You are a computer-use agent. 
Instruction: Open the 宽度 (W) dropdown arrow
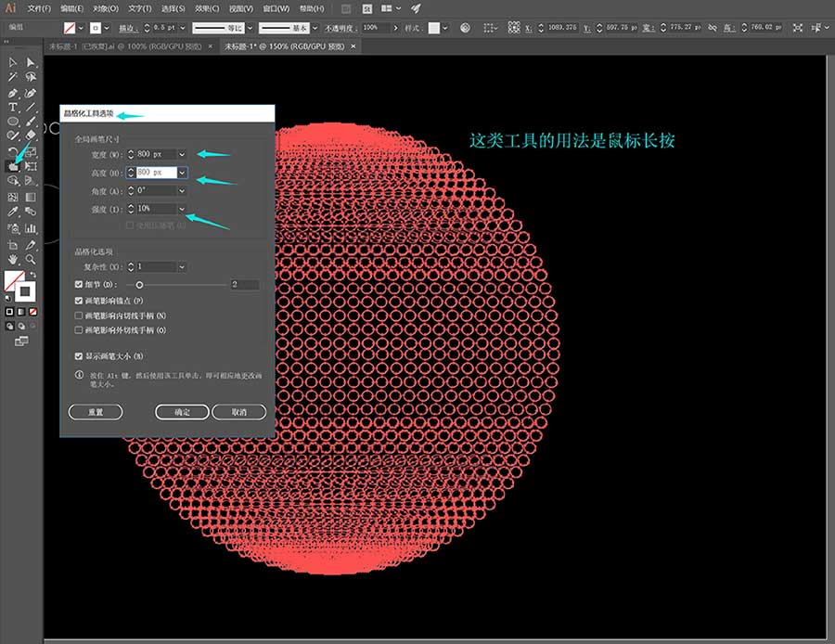click(x=182, y=154)
